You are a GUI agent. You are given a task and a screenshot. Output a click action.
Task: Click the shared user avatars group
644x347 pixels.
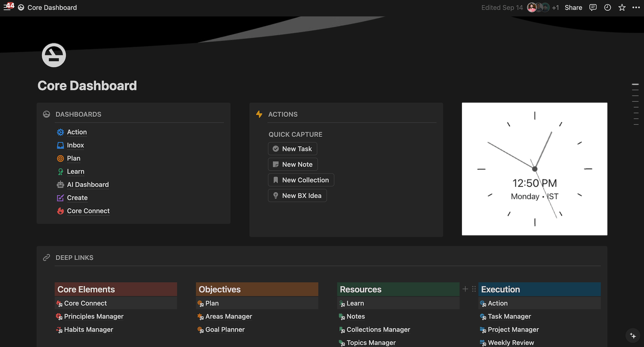[x=538, y=7]
